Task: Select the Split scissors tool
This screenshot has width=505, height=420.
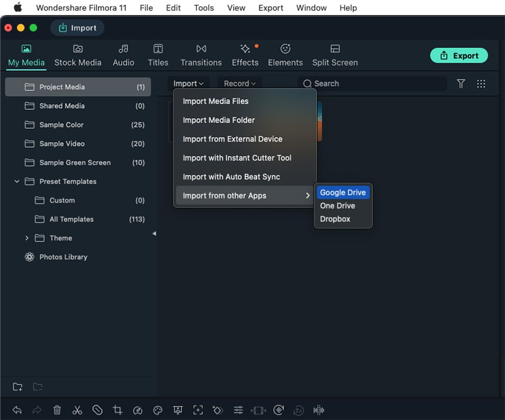Action: 77,410
